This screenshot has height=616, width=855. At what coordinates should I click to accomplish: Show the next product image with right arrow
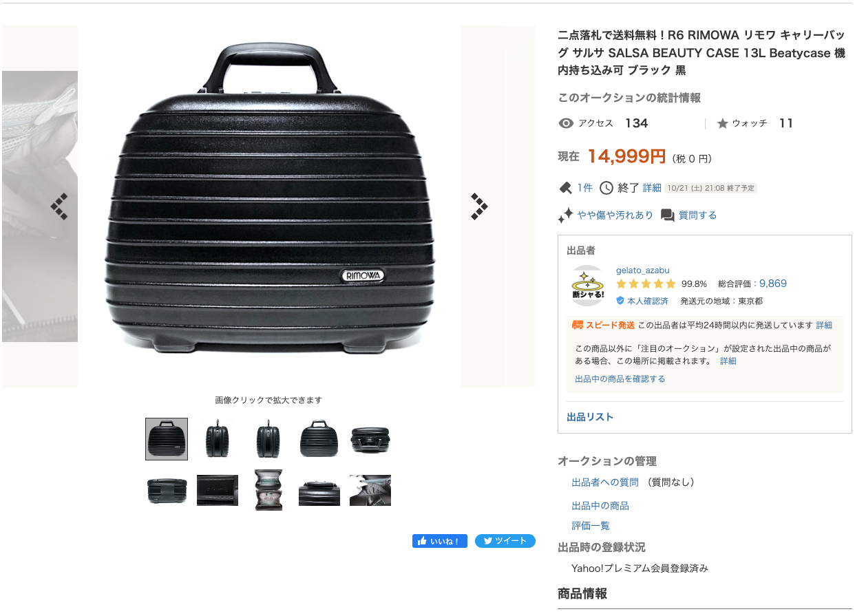(x=479, y=206)
